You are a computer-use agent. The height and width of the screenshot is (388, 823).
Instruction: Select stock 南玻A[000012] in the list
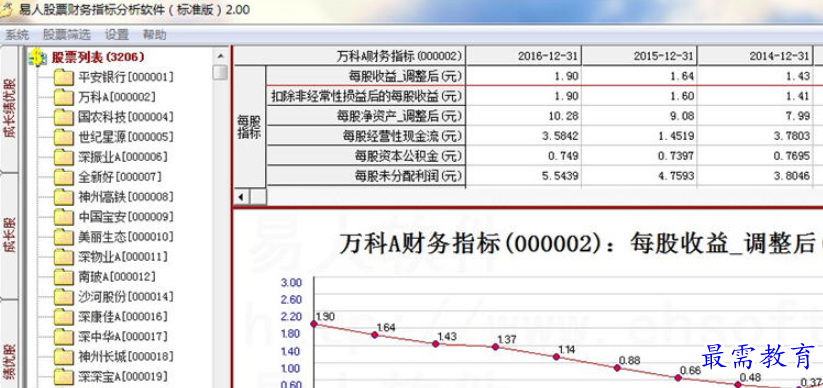117,277
